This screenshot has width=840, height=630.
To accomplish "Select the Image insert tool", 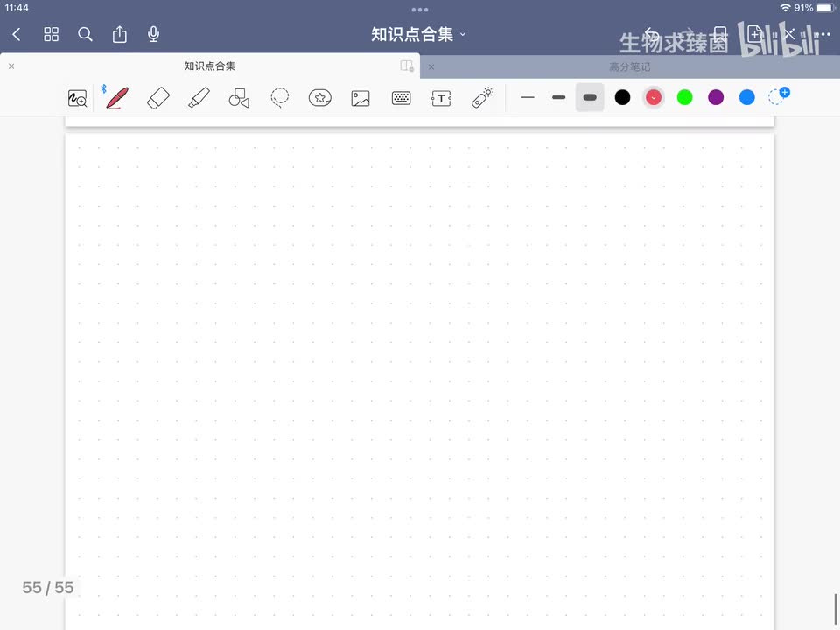I will [x=360, y=98].
